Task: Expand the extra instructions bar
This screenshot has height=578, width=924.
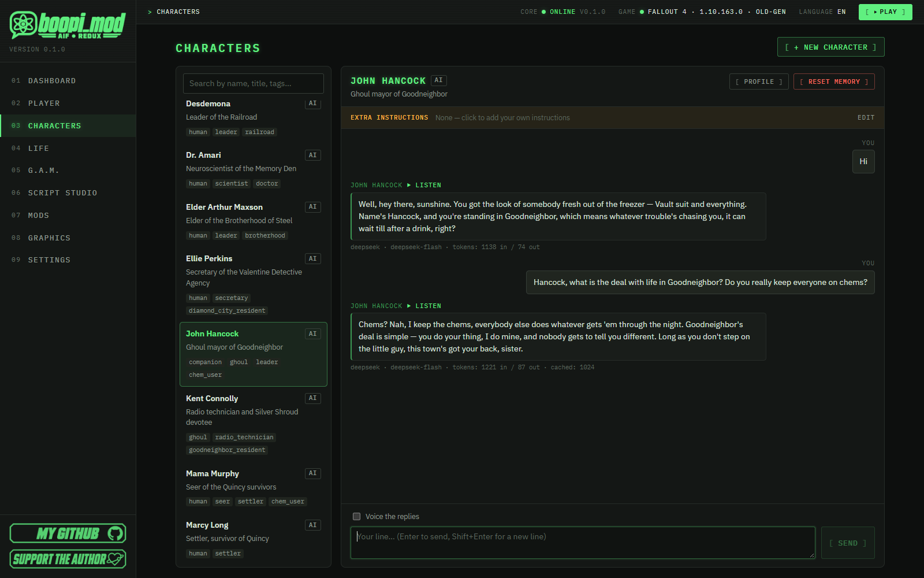Action: (x=612, y=117)
